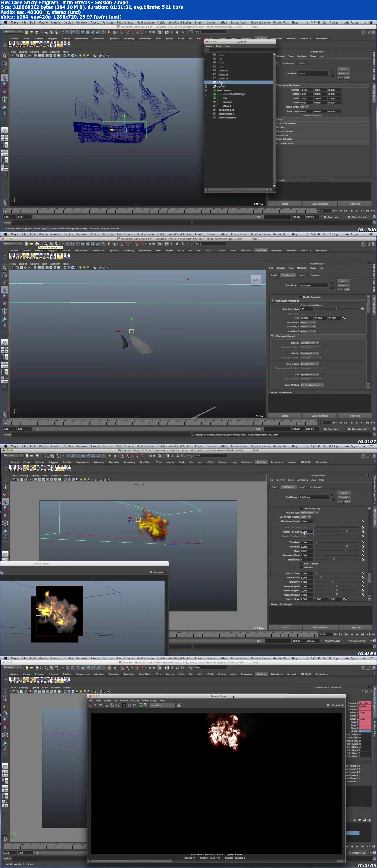Click the checker map button for Incand Tex Gain
The image size is (377, 868).
coord(363,532)
